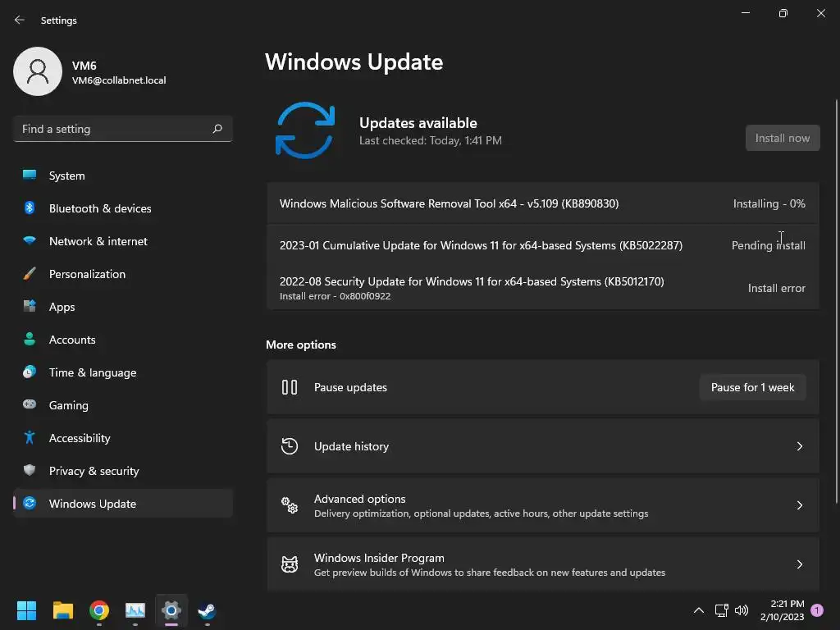Click in the Find a setting search box
The width and height of the screenshot is (840, 630).
123,129
